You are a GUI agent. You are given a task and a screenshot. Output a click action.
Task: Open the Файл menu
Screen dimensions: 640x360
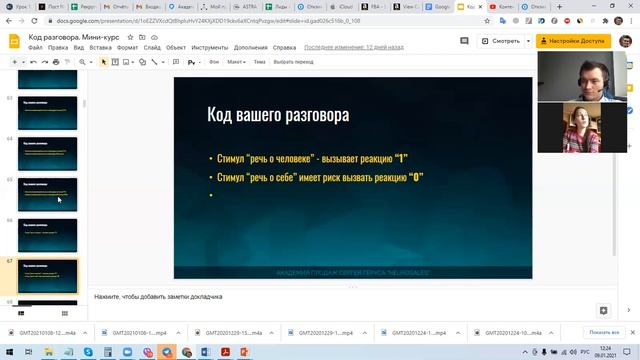coord(35,48)
